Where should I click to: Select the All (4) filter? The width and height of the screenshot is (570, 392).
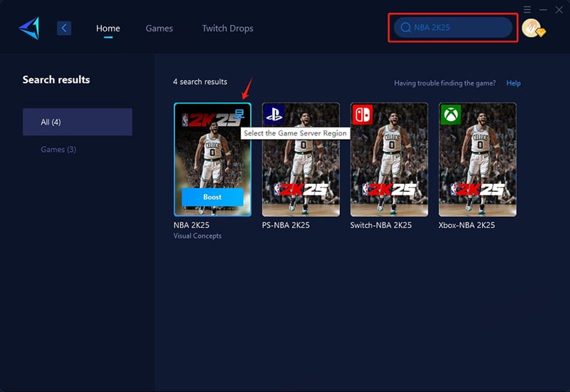[x=78, y=122]
